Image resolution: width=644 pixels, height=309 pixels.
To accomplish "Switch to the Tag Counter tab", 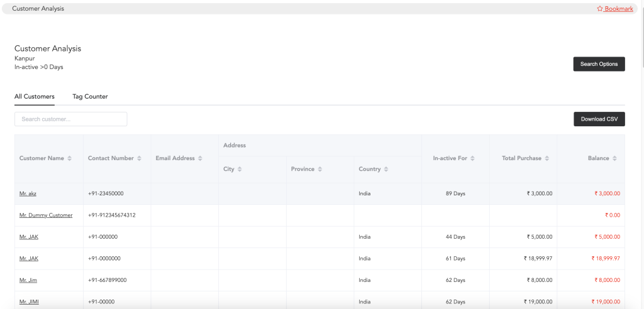I will [x=90, y=97].
